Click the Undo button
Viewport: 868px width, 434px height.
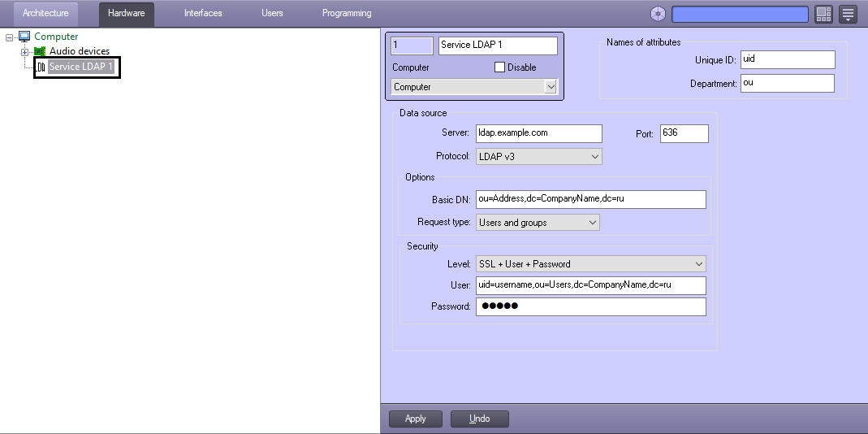pos(479,419)
